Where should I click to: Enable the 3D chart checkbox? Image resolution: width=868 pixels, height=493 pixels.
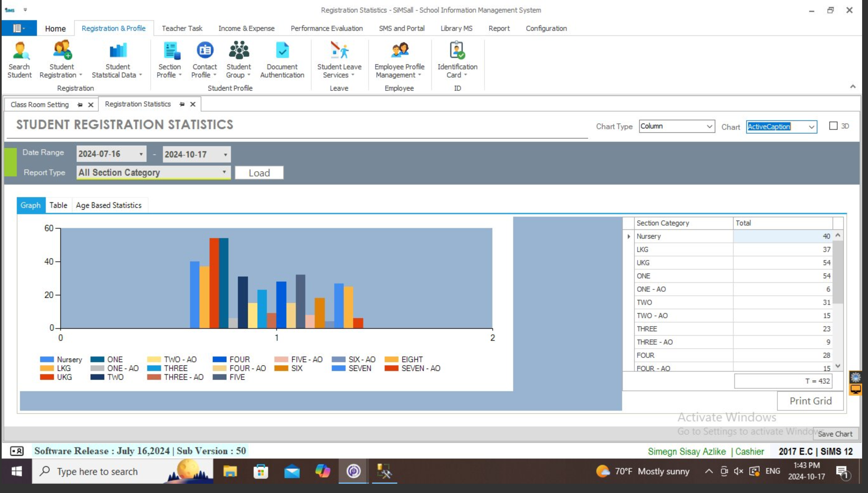coord(833,126)
